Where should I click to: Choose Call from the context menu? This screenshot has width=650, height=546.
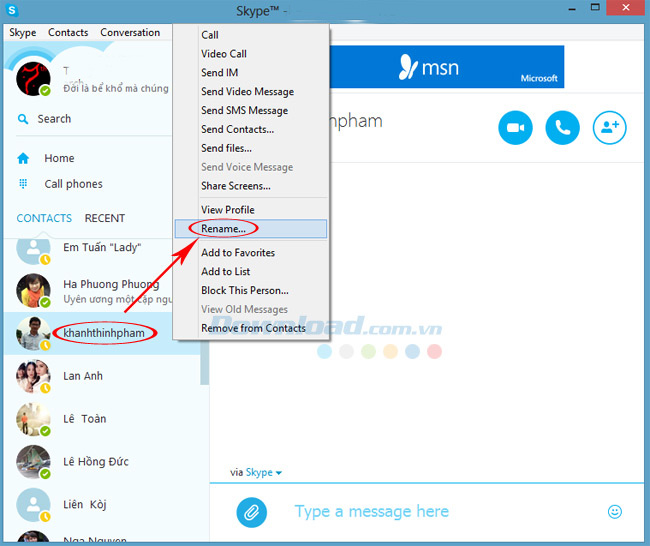(251, 35)
